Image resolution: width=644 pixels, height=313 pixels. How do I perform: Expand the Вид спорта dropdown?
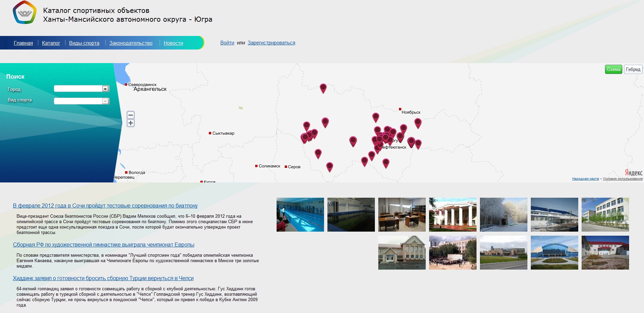click(x=105, y=101)
